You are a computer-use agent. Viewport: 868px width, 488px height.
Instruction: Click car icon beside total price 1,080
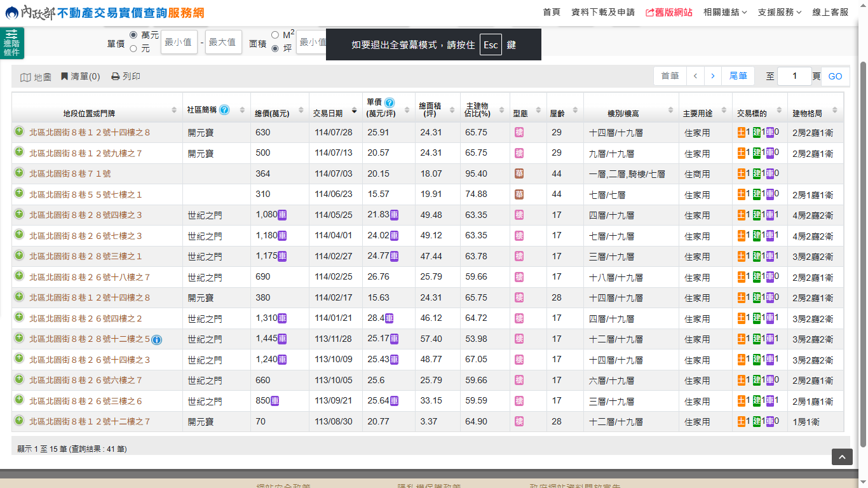click(x=282, y=215)
